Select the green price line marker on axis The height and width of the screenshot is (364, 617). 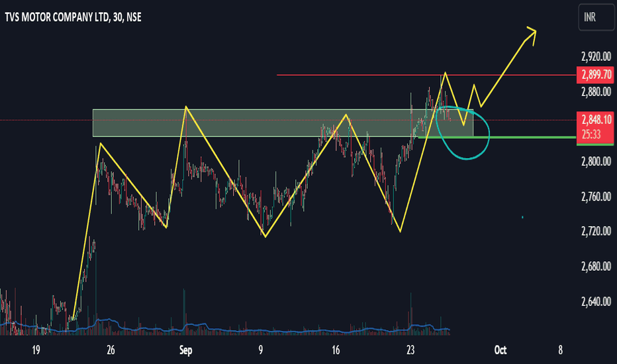(595, 144)
